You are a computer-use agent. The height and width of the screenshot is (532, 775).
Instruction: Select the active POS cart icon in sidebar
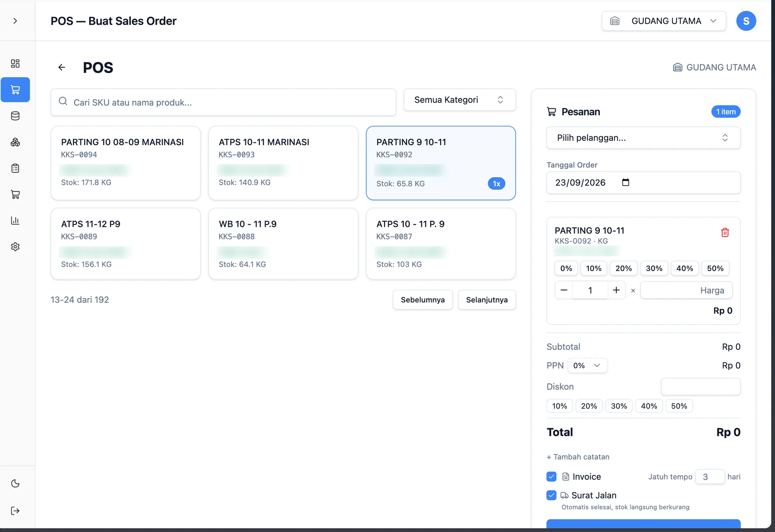15,90
